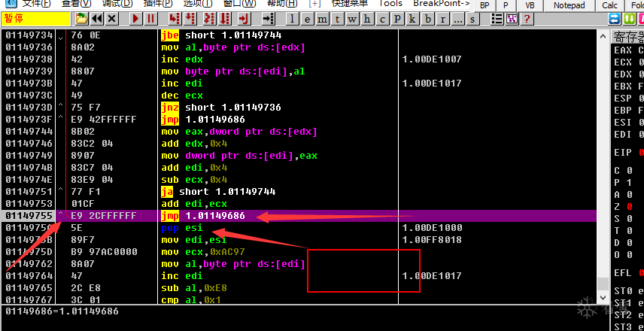The width and height of the screenshot is (644, 331).
Task: Pause execution with the pause icon
Action: pos(150,19)
